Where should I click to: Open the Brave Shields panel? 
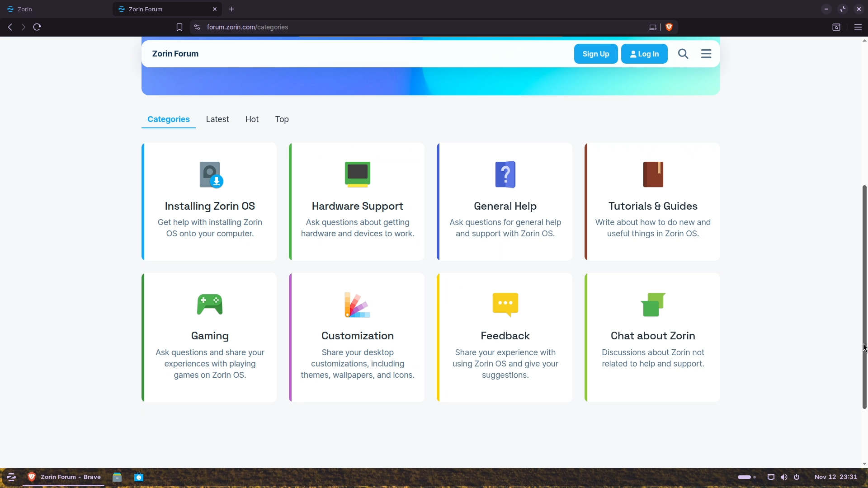[670, 27]
